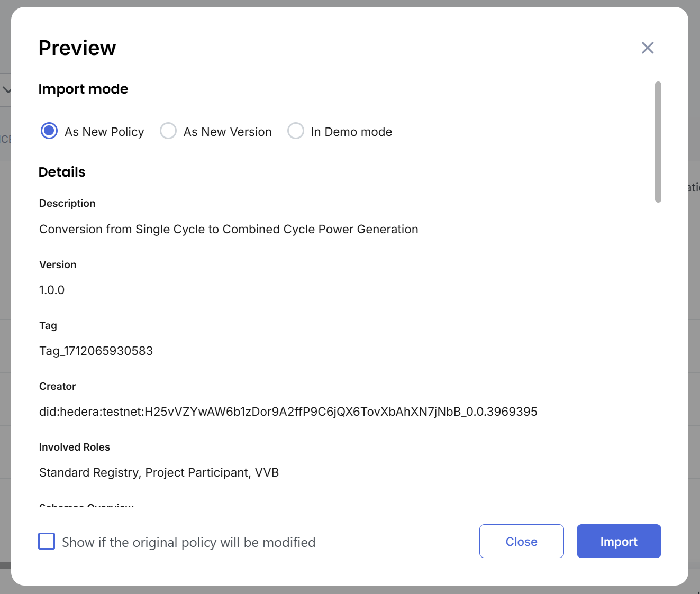Close the Preview dialog with the X icon

(647, 48)
